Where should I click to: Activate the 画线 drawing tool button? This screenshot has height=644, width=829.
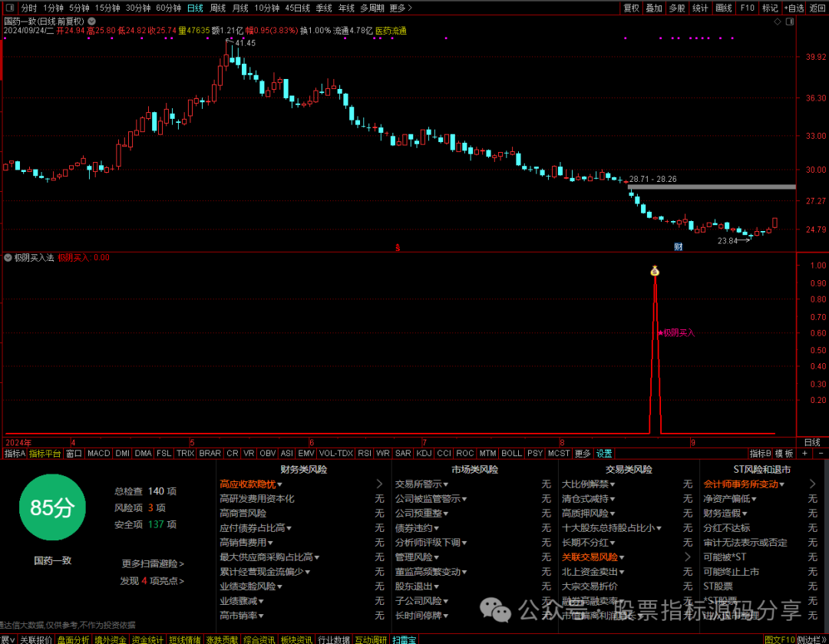tap(723, 8)
